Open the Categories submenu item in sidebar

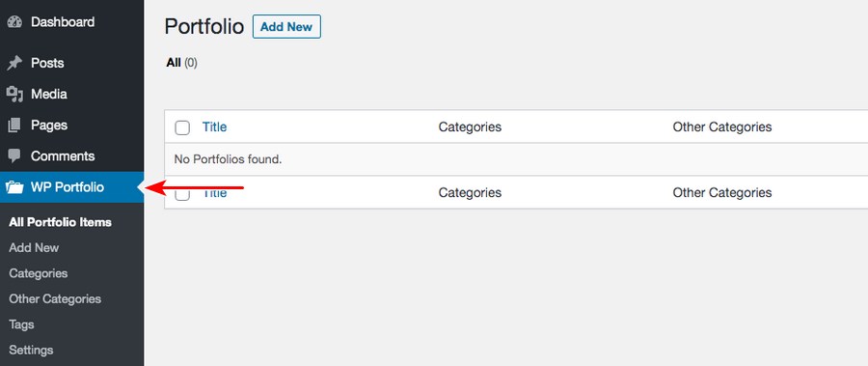click(x=39, y=273)
